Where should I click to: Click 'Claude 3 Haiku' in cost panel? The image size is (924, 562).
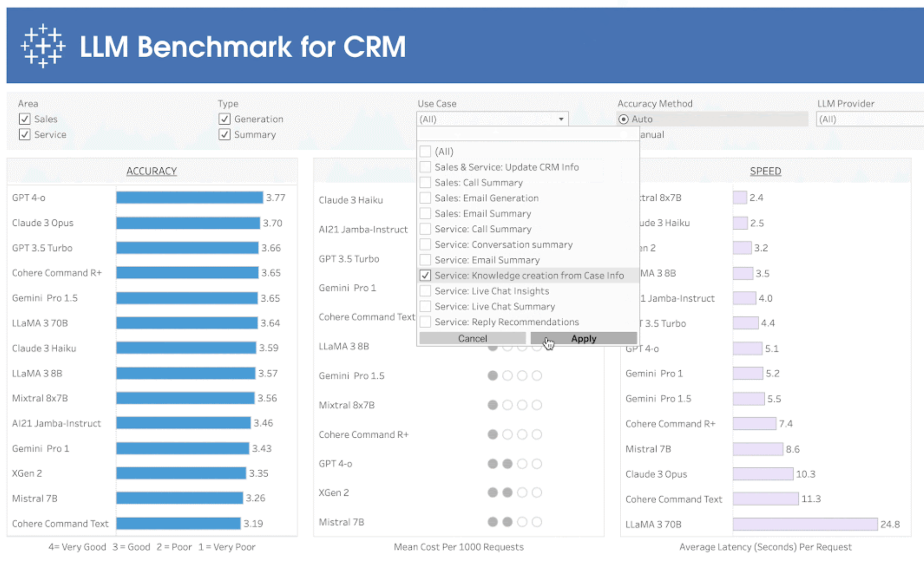click(x=351, y=200)
